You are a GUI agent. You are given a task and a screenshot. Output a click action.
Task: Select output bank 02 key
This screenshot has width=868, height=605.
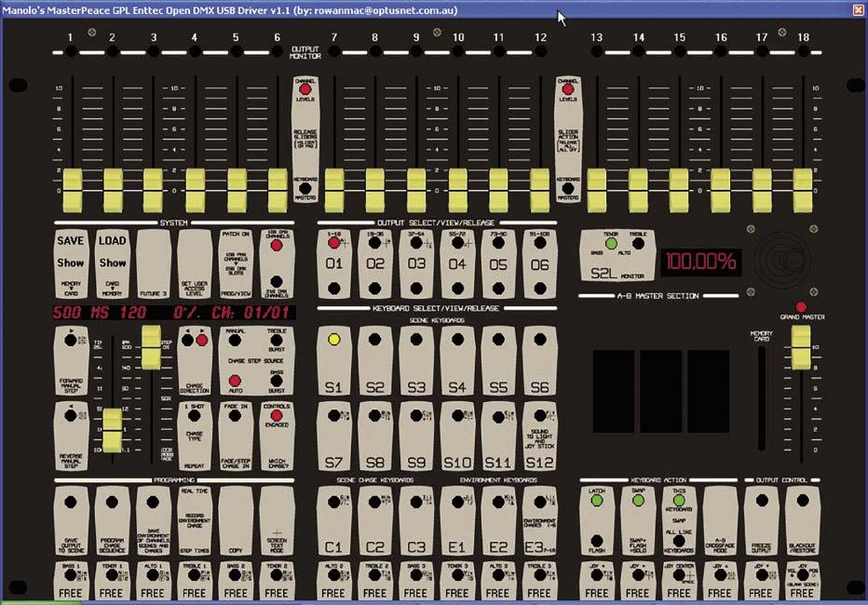pos(374,263)
